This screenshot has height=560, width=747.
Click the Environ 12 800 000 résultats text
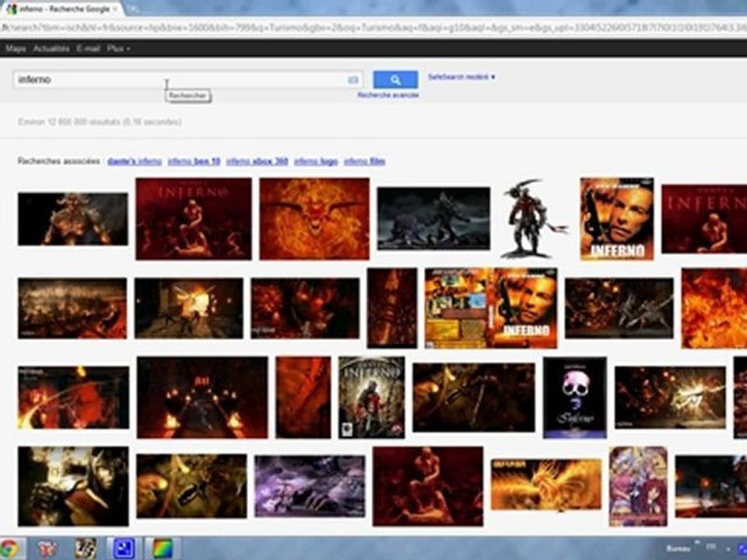coord(100,122)
